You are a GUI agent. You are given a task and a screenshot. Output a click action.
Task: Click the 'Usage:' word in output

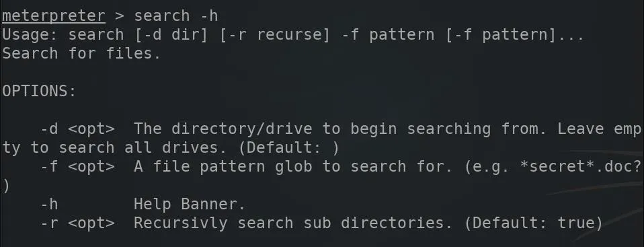(x=30, y=36)
